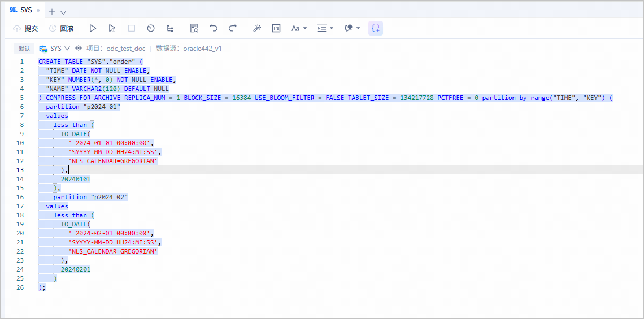Expand the indent options dropdown
This screenshot has height=319, width=644.
(325, 28)
